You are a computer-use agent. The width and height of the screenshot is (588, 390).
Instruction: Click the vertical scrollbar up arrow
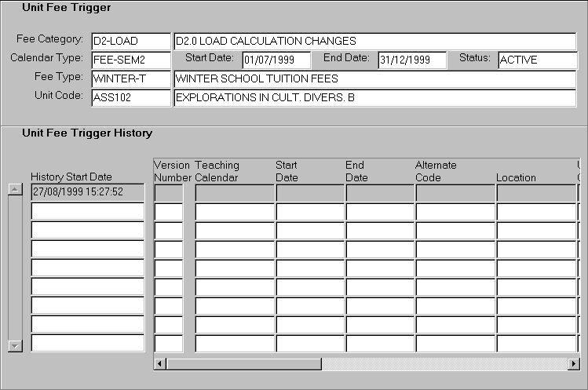(14, 189)
